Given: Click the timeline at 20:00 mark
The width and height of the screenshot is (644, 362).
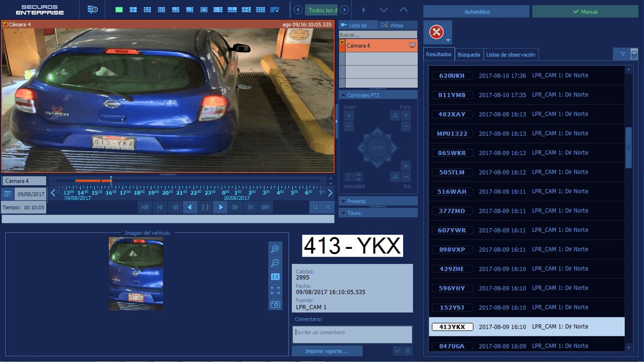Looking at the screenshot, I should tap(167, 192).
